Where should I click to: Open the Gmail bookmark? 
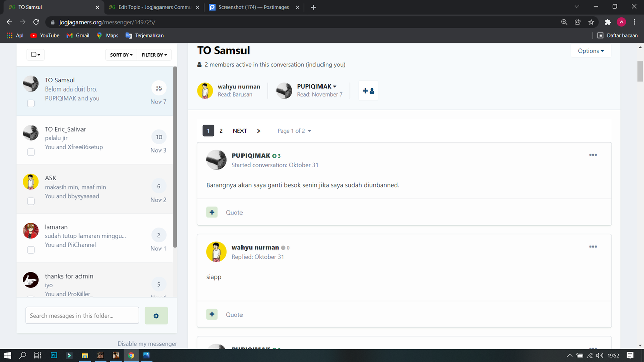[x=77, y=36]
